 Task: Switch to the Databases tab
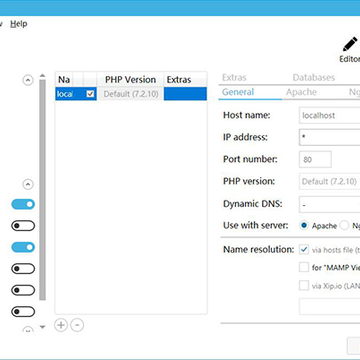click(x=314, y=78)
